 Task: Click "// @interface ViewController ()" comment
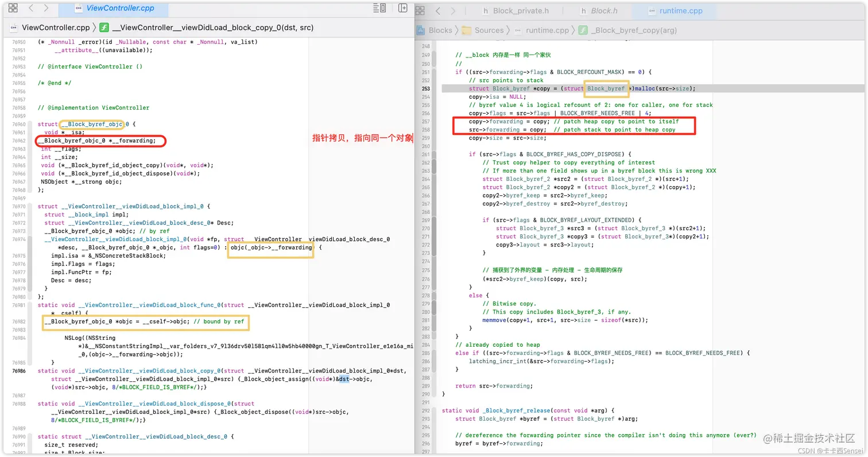coord(90,67)
